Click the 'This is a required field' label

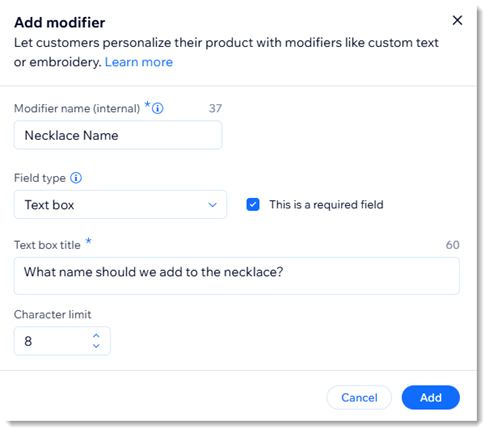pyautogui.click(x=326, y=205)
